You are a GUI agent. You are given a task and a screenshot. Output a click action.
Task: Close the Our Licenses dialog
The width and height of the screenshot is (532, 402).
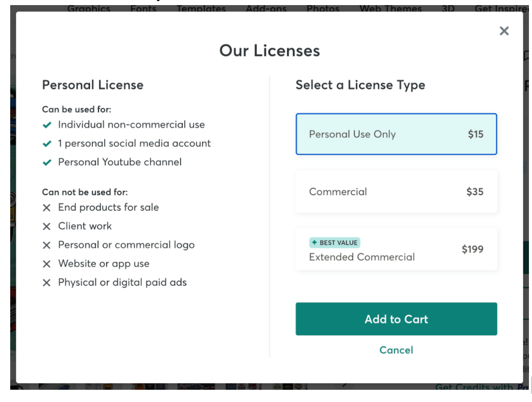(504, 31)
